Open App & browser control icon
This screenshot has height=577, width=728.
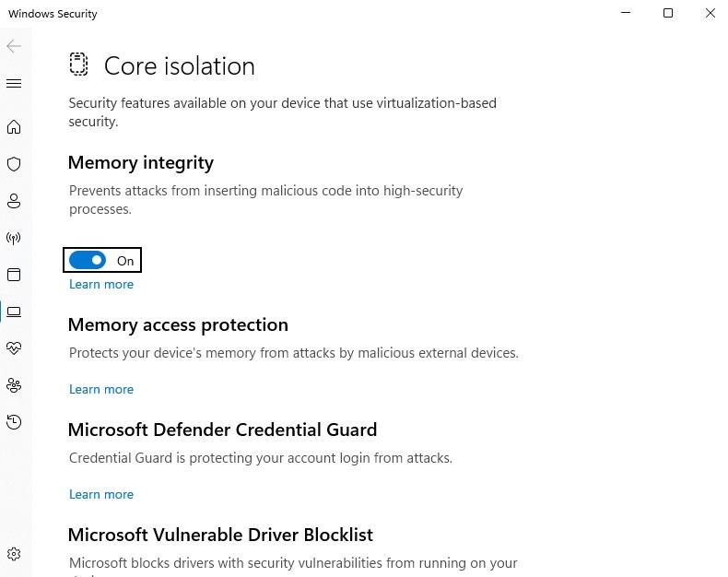[x=14, y=275]
